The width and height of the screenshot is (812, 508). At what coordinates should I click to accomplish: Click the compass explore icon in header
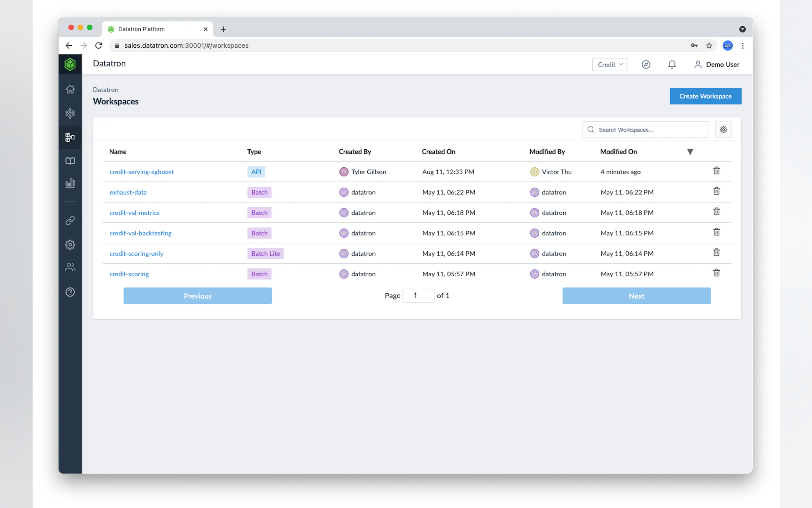pos(646,65)
